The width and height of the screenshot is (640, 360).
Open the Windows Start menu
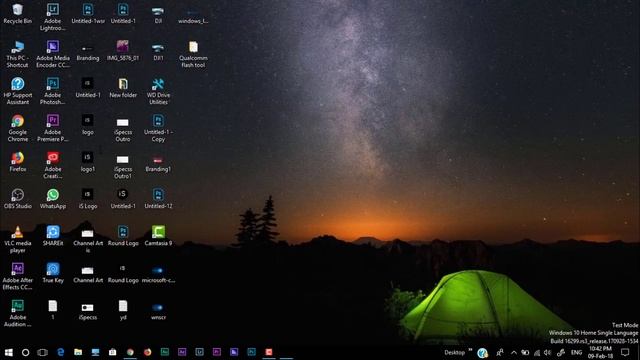point(8,352)
